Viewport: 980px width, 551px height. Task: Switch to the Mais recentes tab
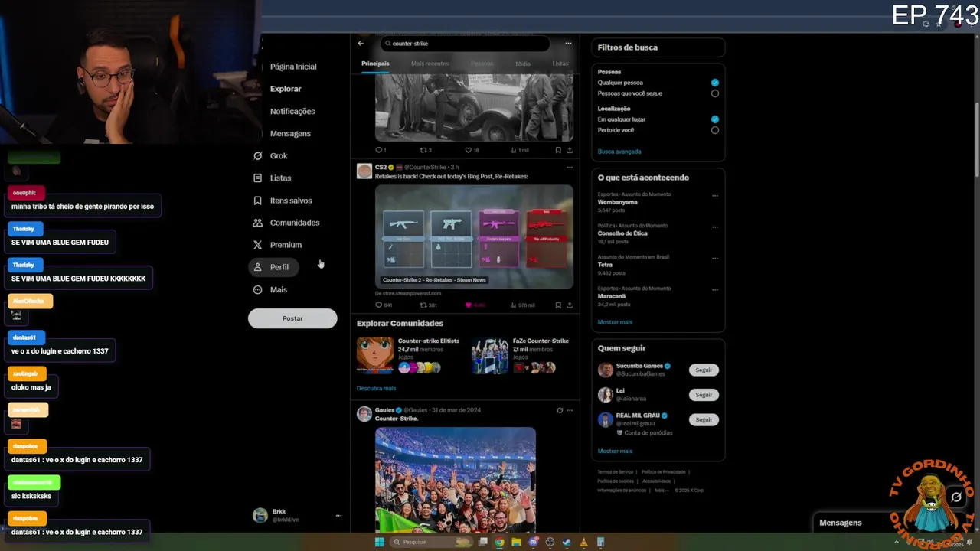[430, 64]
